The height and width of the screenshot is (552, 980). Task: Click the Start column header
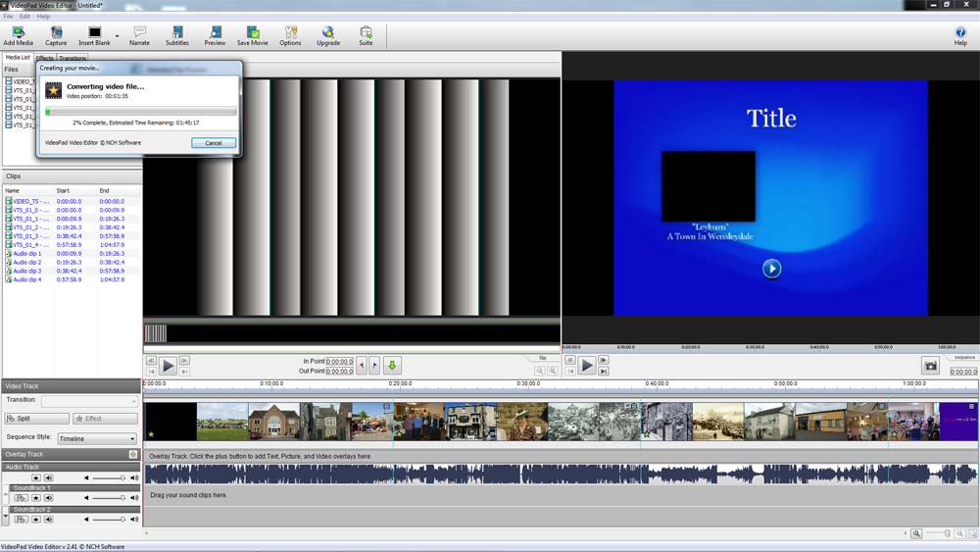point(63,190)
